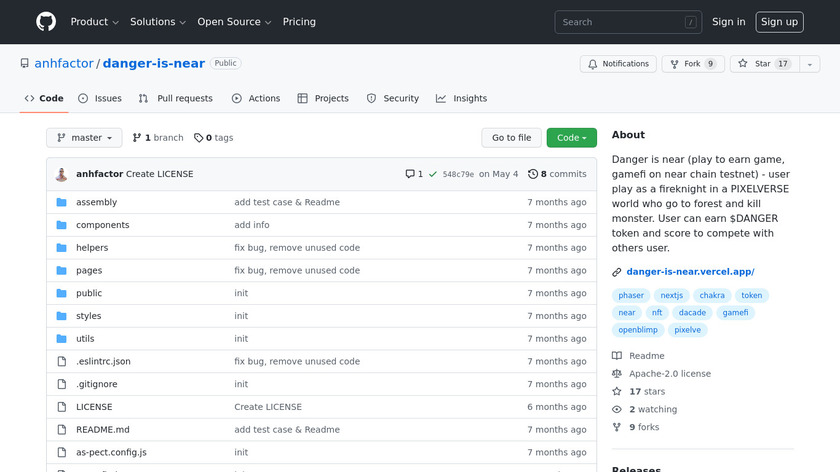Click the danger-is-near.vercel.app link

click(x=690, y=272)
